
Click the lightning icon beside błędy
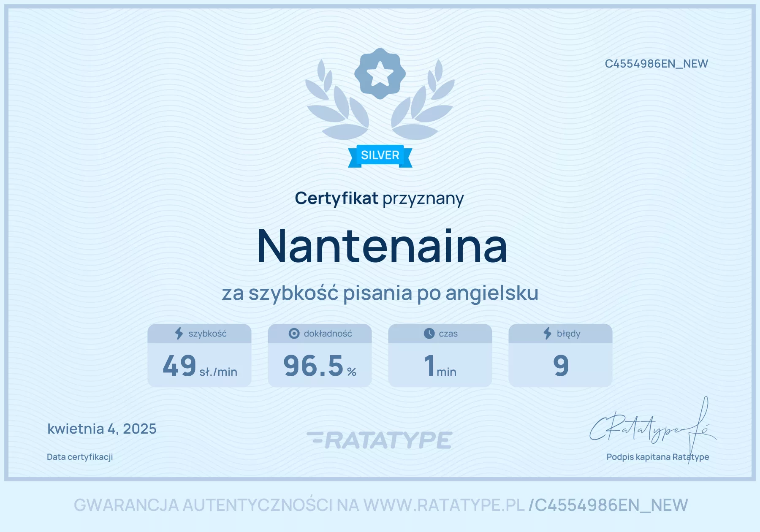[547, 334]
